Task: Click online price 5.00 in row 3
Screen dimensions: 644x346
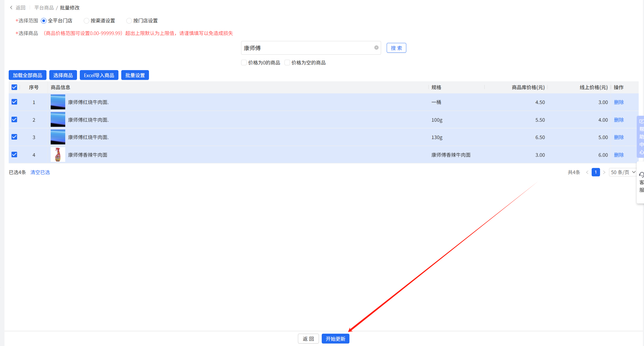Action: pos(603,137)
